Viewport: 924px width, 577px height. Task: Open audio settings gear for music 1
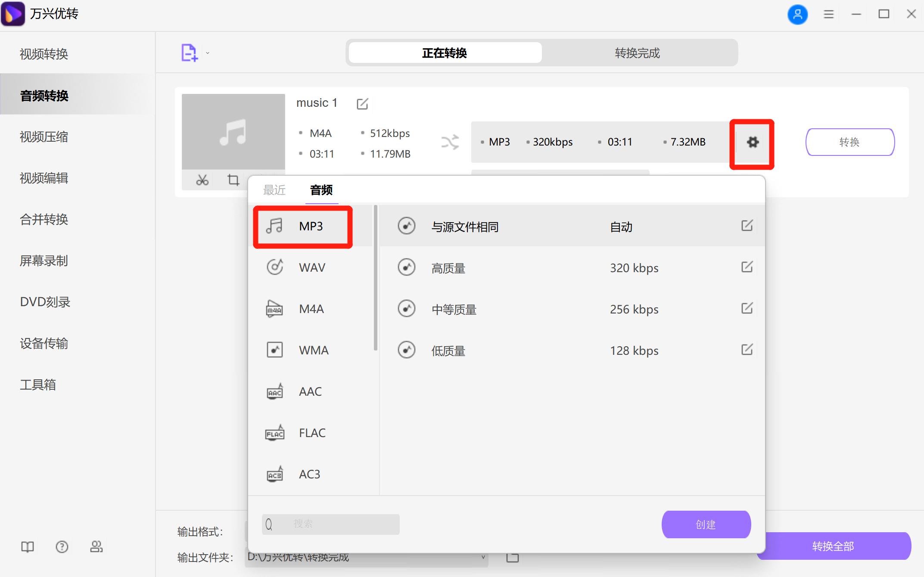tap(752, 143)
